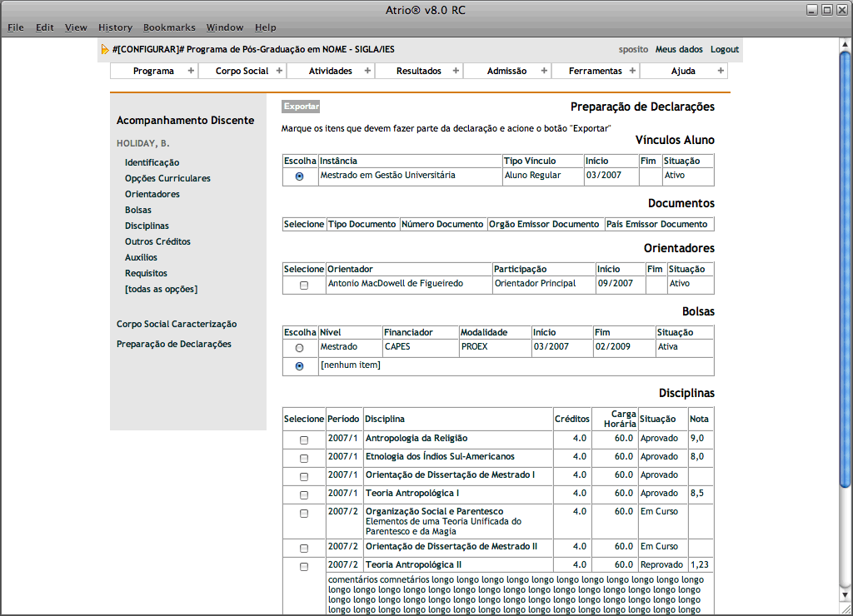Click the plus icon beside Resultados
Viewport: 853px width, 616px height.
pos(456,71)
